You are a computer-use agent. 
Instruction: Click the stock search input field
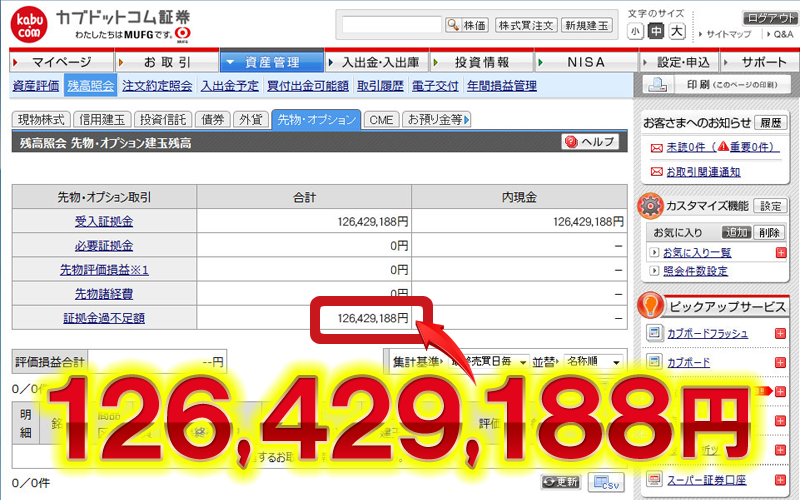point(390,25)
